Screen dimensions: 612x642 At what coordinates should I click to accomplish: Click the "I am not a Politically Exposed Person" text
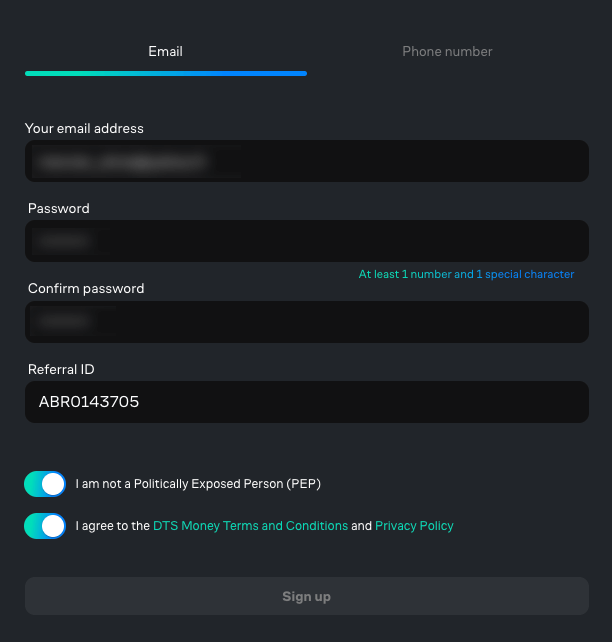coord(198,484)
